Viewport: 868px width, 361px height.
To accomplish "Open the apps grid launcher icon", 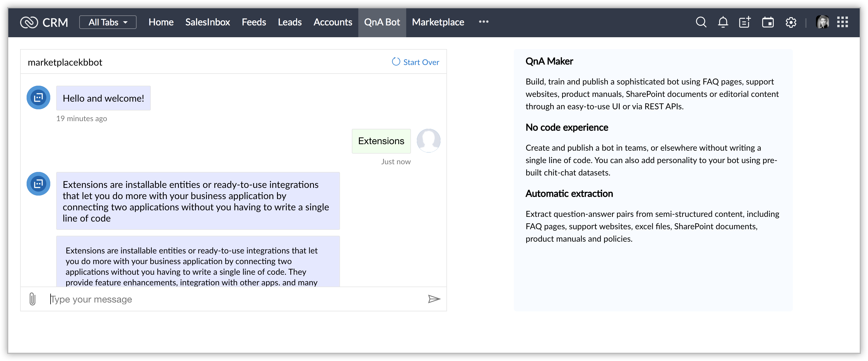I will [x=842, y=22].
